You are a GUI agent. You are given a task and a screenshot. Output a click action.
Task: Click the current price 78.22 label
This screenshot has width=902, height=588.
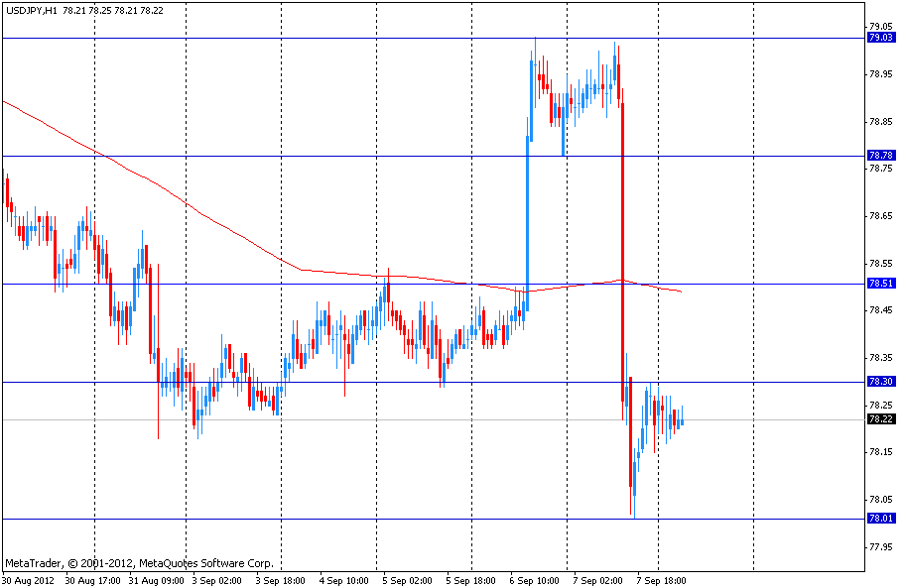[x=881, y=419]
